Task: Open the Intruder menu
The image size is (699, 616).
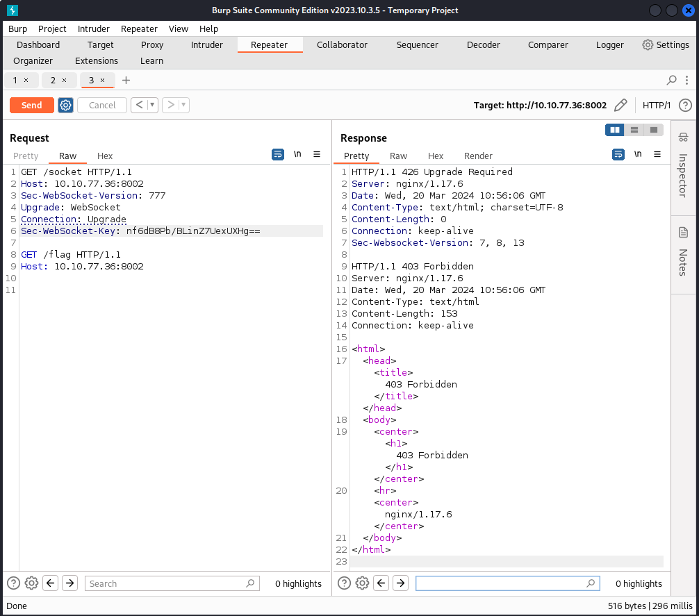Action: tap(94, 29)
